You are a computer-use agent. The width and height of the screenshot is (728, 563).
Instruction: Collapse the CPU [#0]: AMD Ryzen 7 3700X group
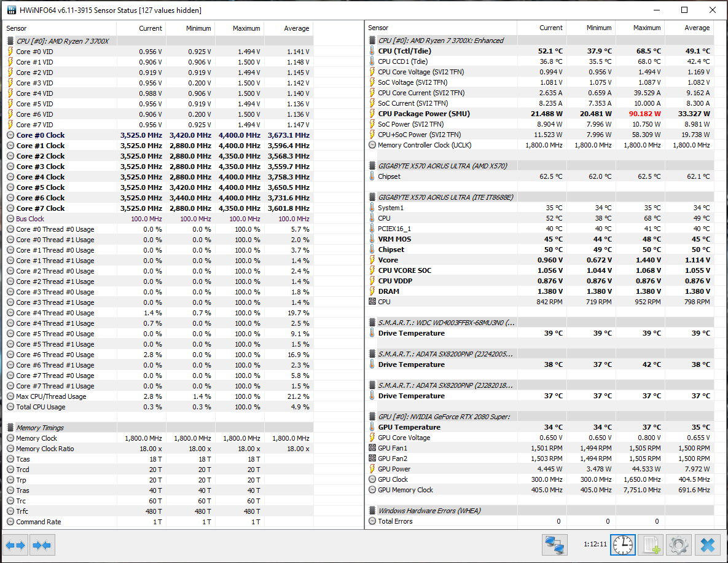pyautogui.click(x=10, y=41)
